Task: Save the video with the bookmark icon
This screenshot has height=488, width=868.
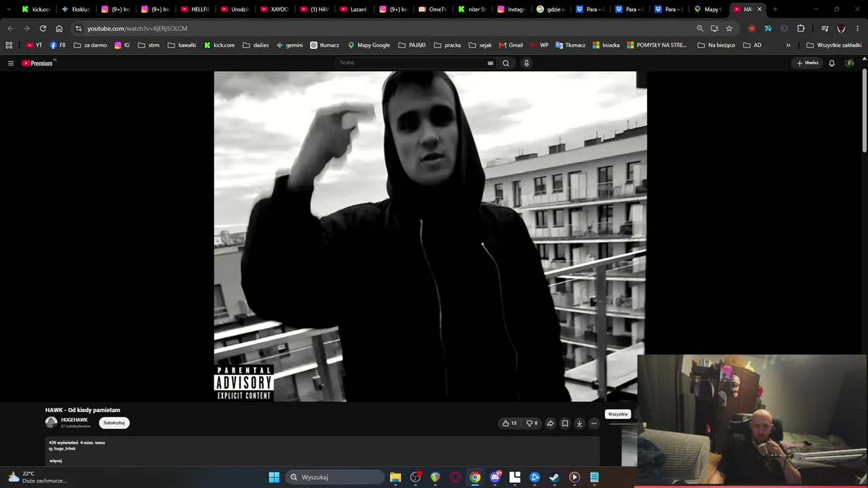Action: click(x=565, y=424)
